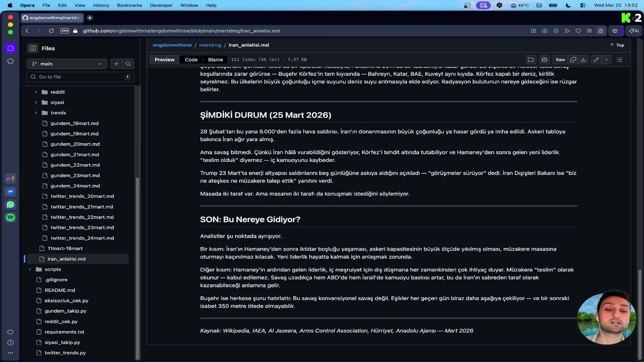Open 11mart-18mart file
Viewport: 644px width, 362px height.
65,248
